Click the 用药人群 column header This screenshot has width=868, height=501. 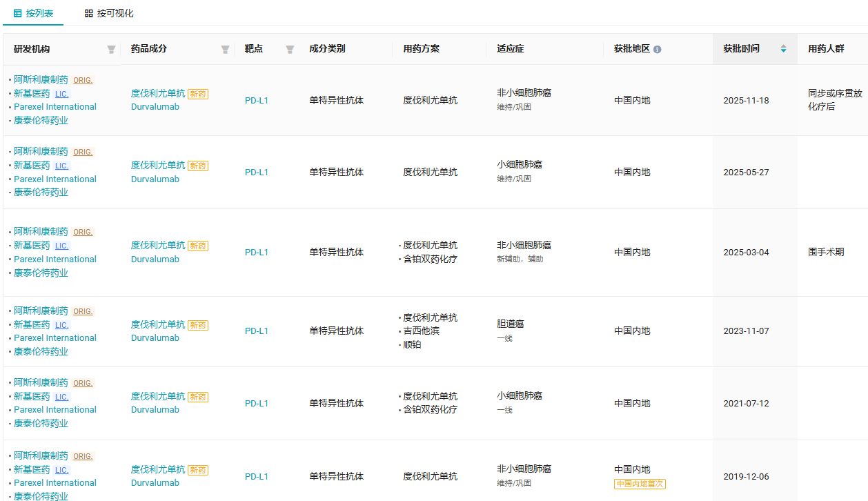click(x=826, y=49)
